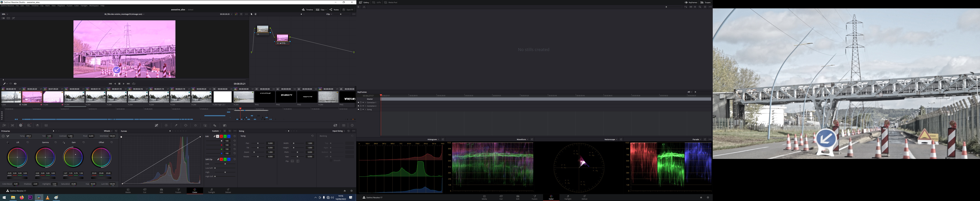Viewport: 980px width, 201px height.
Task: Open the Blur palette
Action: tap(215, 125)
